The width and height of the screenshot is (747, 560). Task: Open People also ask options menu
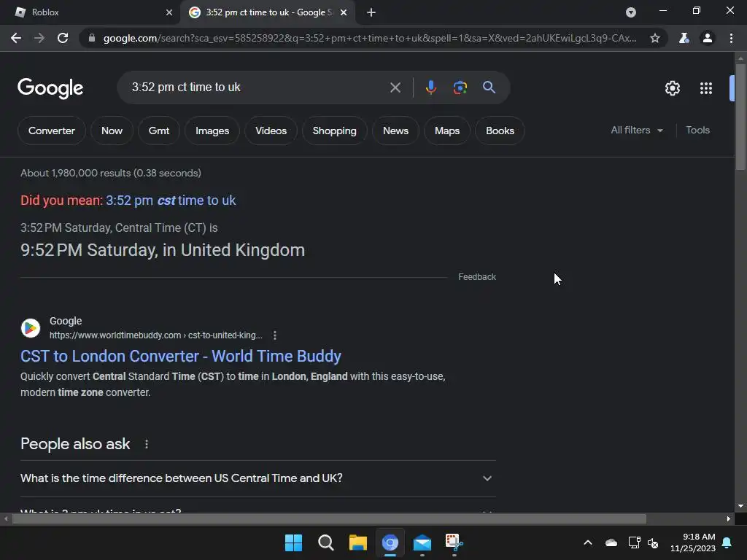[x=146, y=444]
